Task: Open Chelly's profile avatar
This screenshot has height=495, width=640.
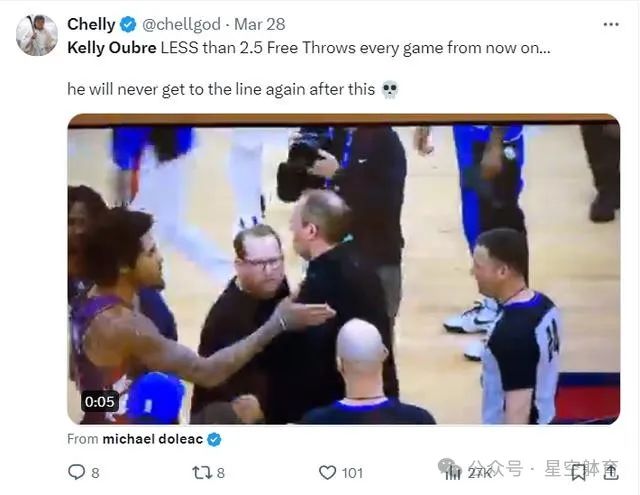Action: click(37, 35)
